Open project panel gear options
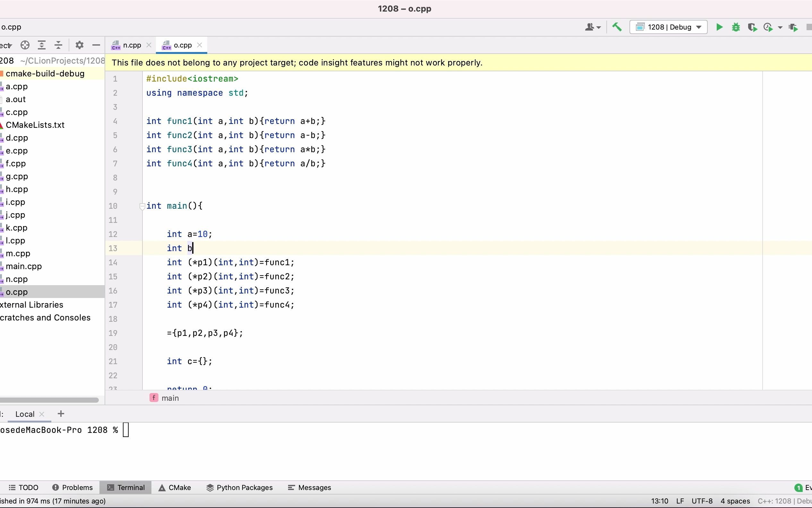 79,45
